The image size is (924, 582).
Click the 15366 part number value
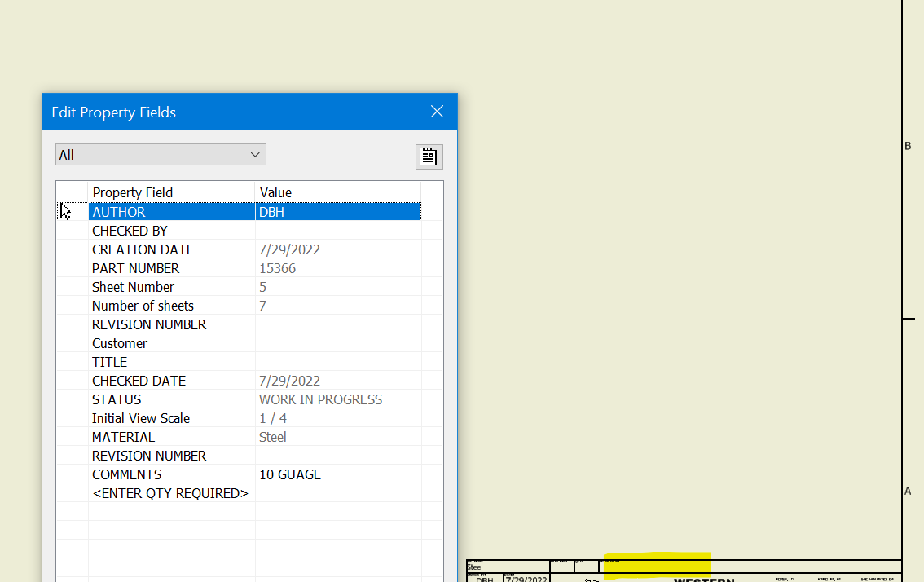tap(338, 268)
